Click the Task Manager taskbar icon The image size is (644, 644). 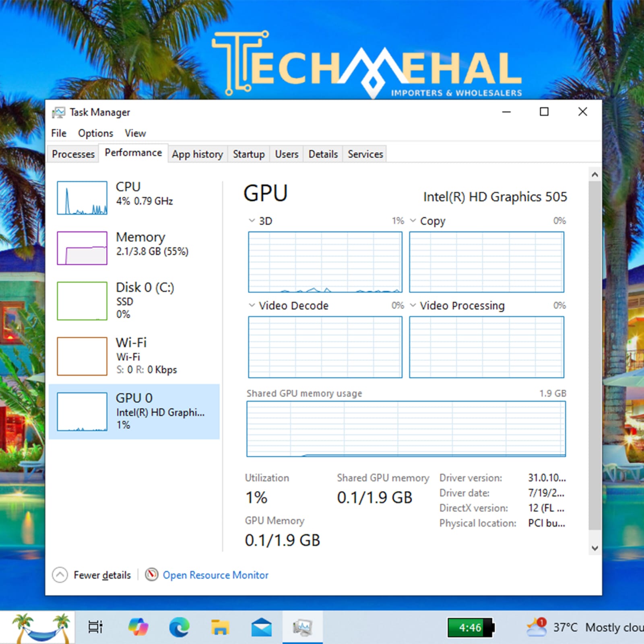(x=302, y=627)
